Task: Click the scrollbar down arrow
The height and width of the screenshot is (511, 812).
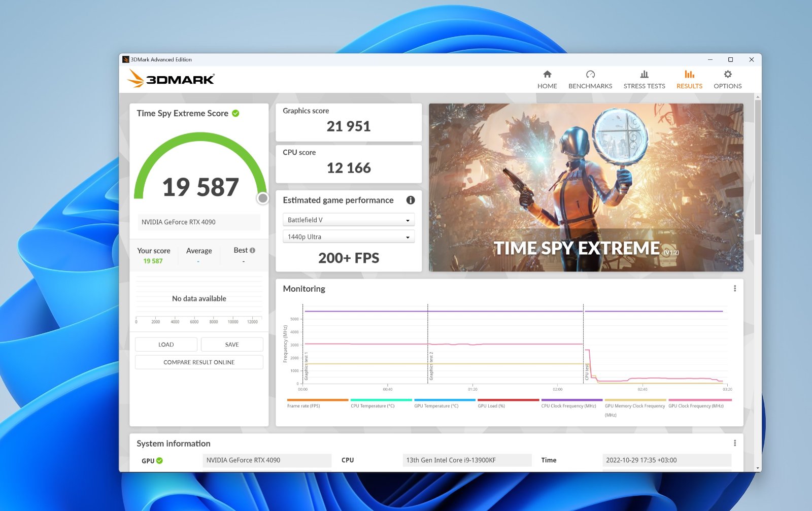Action: pos(758,468)
